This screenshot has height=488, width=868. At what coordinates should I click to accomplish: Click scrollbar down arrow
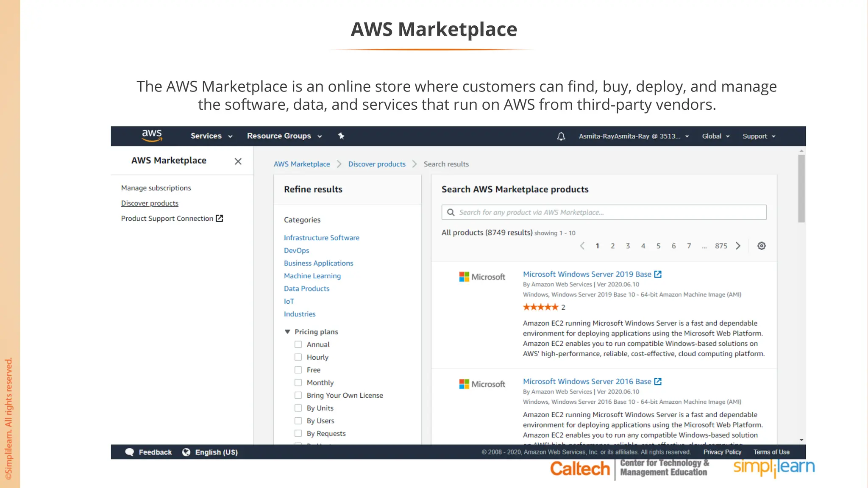pos(801,440)
